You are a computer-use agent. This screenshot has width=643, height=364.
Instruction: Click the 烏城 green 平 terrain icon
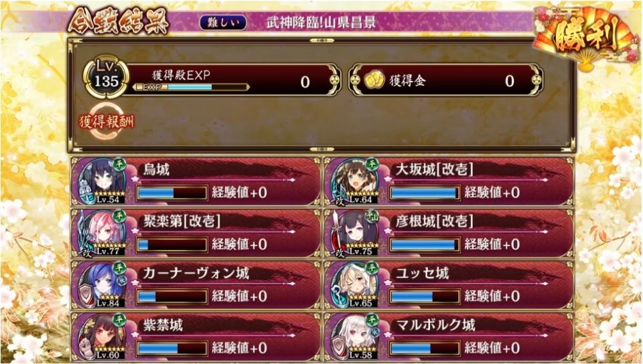point(119,164)
